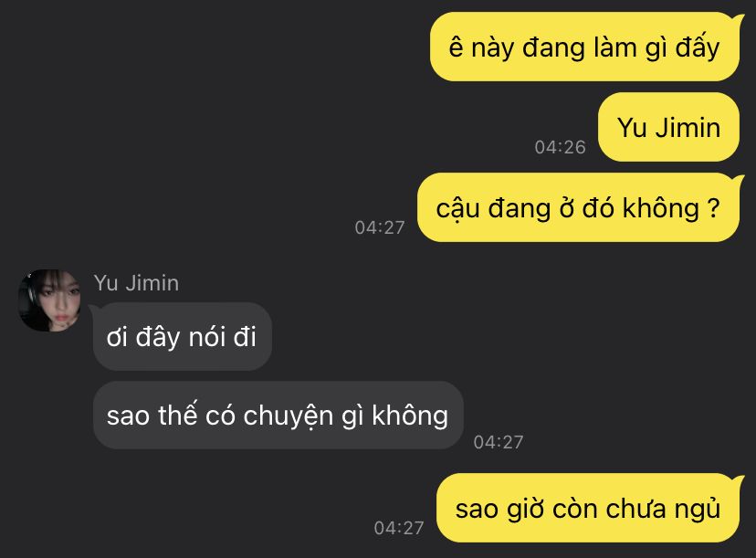Select the message 'ê này đang làm gì đấy'
The height and width of the screenshot is (558, 756).
click(x=584, y=47)
